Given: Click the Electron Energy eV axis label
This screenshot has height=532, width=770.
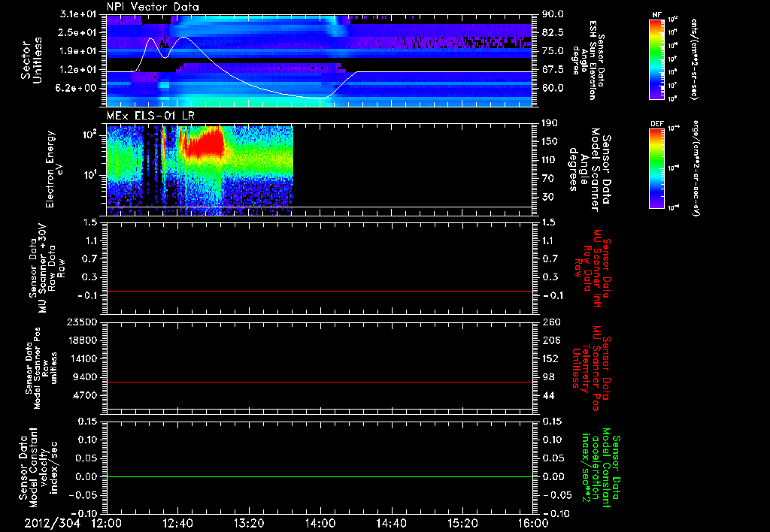Looking at the screenshot, I should (x=54, y=169).
